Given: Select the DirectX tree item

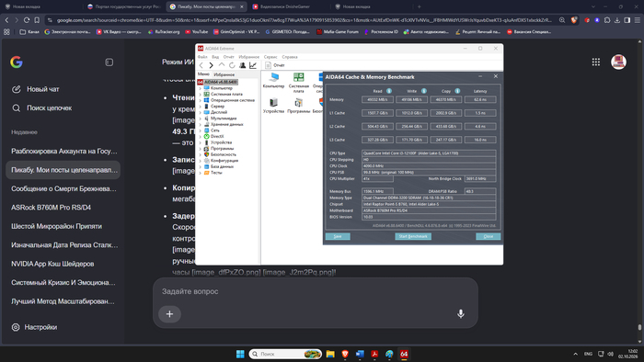Looking at the screenshot, I should coord(217,137).
